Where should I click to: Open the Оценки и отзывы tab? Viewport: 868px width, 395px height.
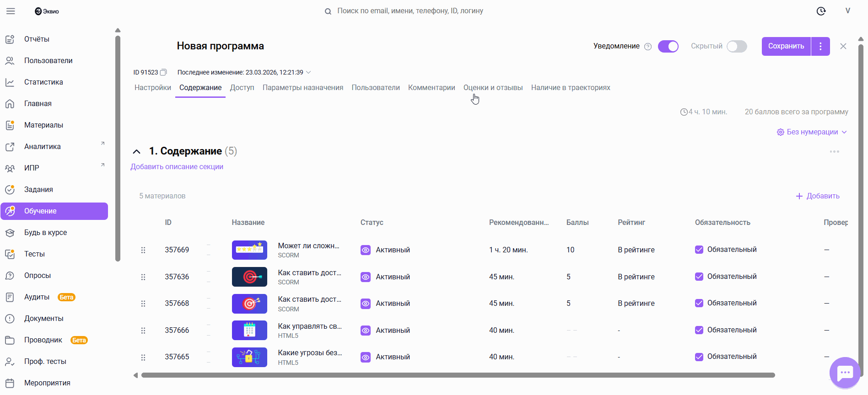pos(493,88)
